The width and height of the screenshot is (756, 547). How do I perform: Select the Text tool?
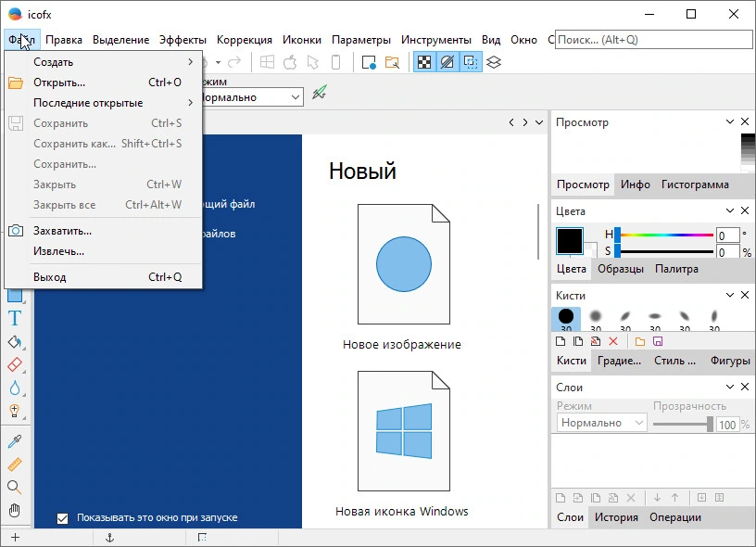click(15, 318)
